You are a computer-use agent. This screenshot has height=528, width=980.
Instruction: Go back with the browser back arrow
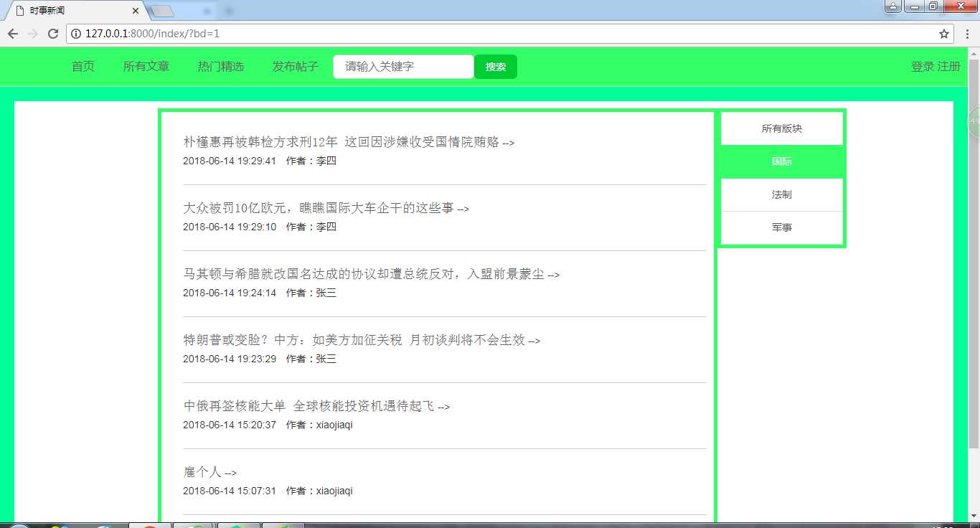tap(13, 34)
